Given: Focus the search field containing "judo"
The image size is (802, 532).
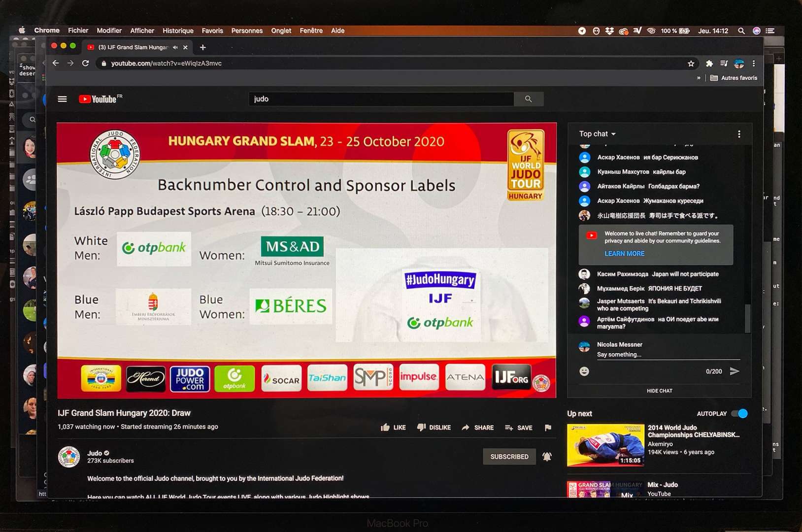Looking at the screenshot, I should [x=381, y=99].
